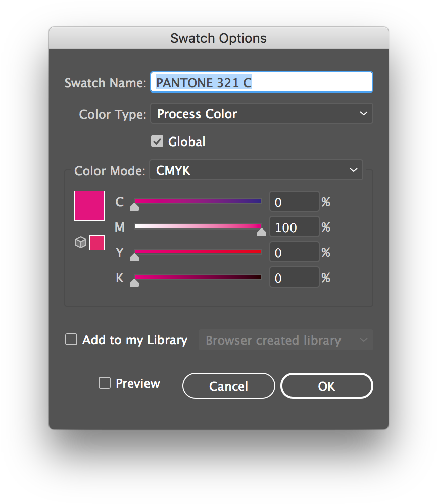Click the small web-safe color swatch
Image resolution: width=437 pixels, height=504 pixels.
coord(97,243)
